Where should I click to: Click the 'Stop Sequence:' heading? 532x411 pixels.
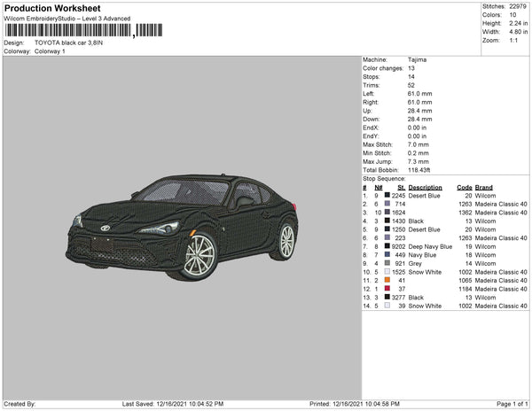384,179
